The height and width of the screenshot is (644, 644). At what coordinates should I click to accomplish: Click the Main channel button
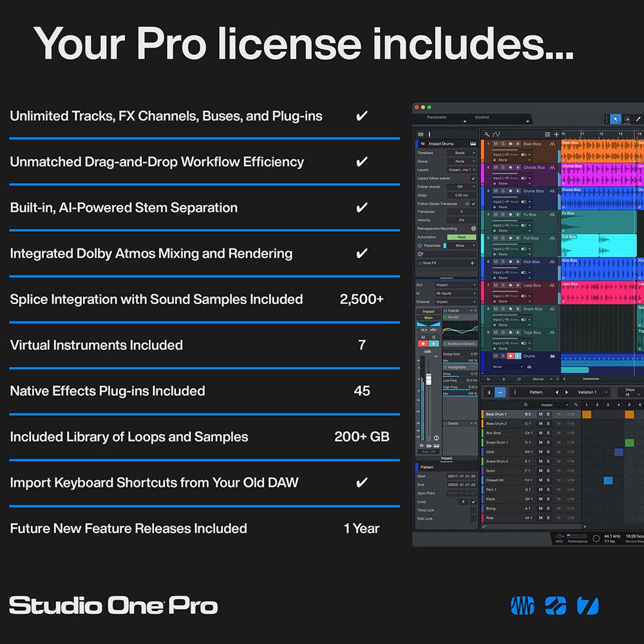coord(428,318)
